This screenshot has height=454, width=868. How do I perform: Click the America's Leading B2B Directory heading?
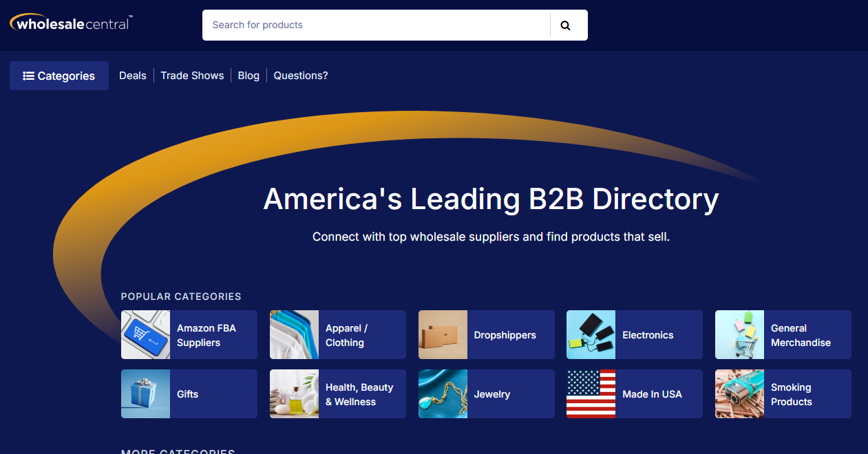click(x=491, y=199)
